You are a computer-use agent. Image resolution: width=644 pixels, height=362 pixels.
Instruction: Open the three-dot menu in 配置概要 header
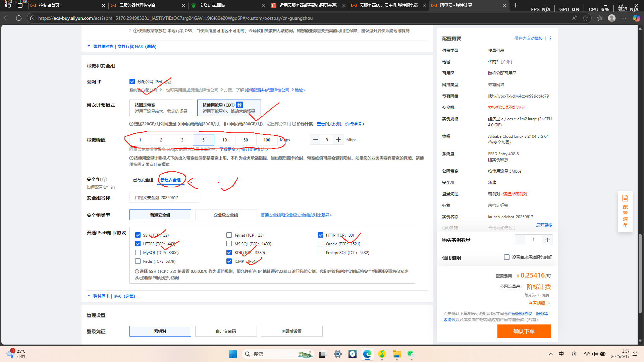click(550, 39)
